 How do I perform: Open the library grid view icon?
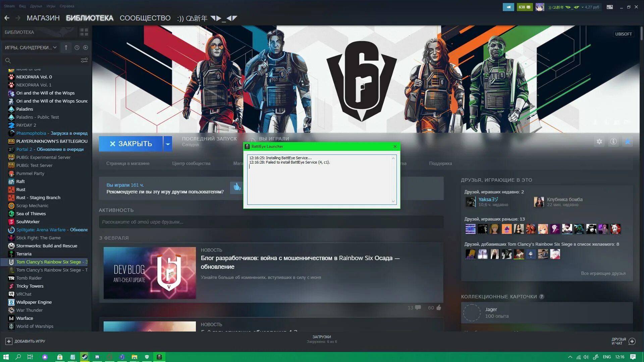click(84, 32)
